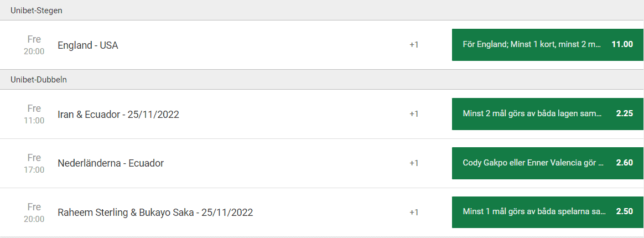The width and height of the screenshot is (644, 238).
Task: Open Raheem Sterling & Bukayo Saka event
Action: click(x=155, y=213)
